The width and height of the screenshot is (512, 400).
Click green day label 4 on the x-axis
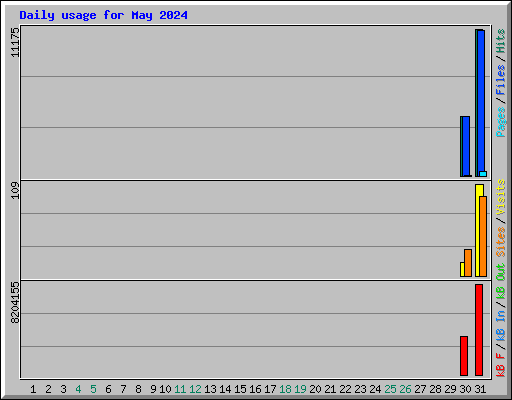[78, 389]
